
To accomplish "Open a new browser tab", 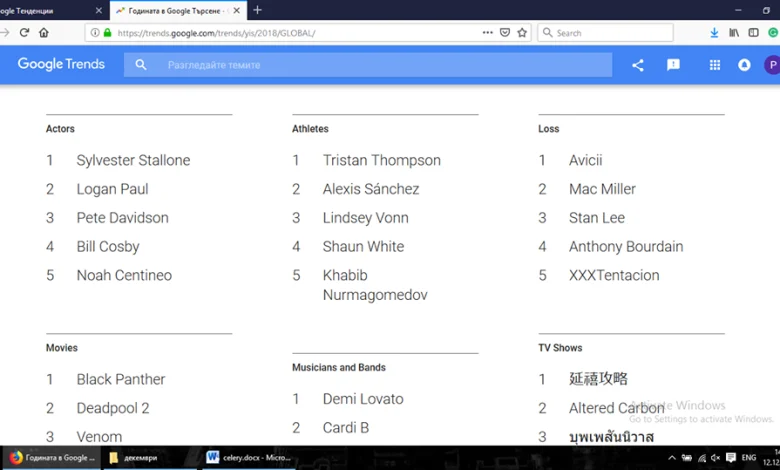I will (x=257, y=10).
